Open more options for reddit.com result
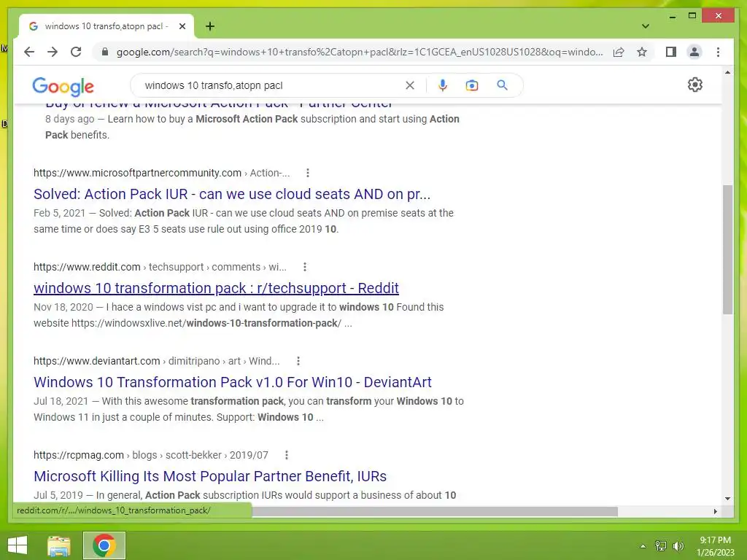This screenshot has width=747, height=560. pos(305,267)
